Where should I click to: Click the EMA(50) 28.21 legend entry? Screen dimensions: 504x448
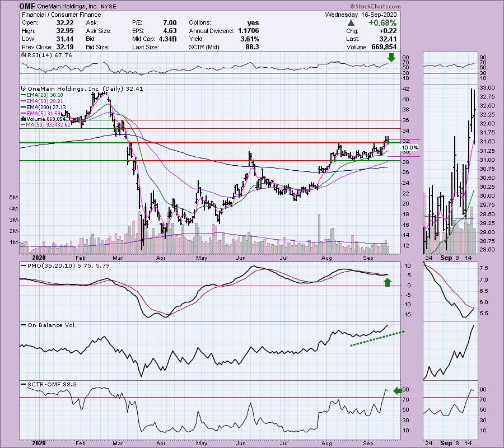[45, 101]
